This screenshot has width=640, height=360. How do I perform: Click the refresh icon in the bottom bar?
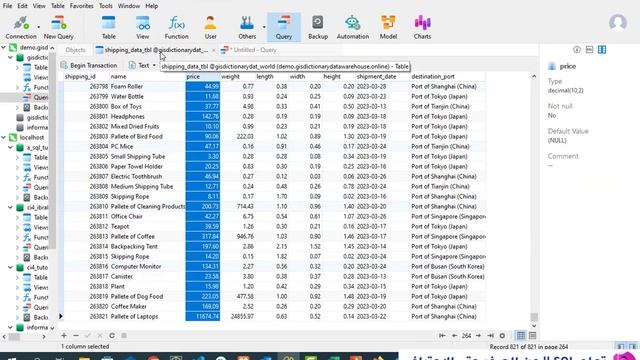[x=112, y=336]
